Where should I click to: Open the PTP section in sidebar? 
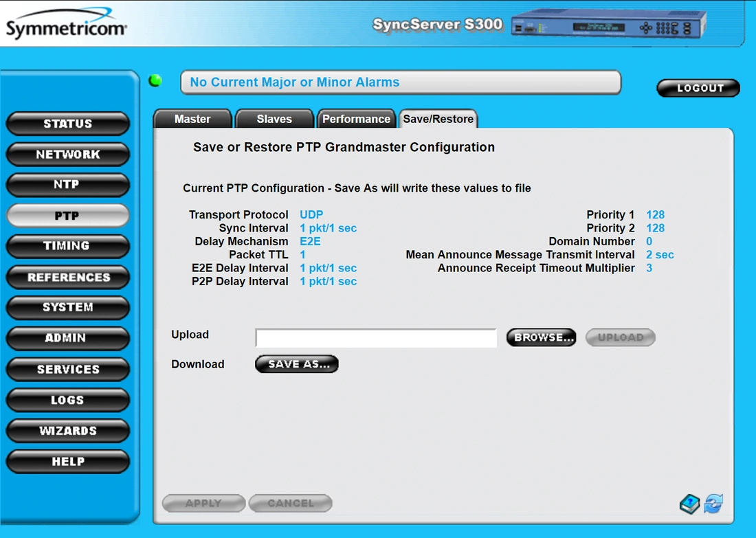67,215
